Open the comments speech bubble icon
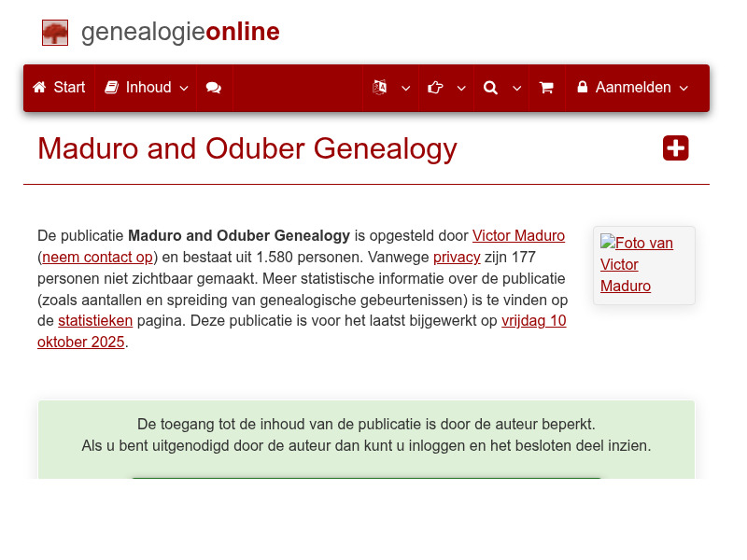This screenshot has width=747, height=560. pos(214,88)
